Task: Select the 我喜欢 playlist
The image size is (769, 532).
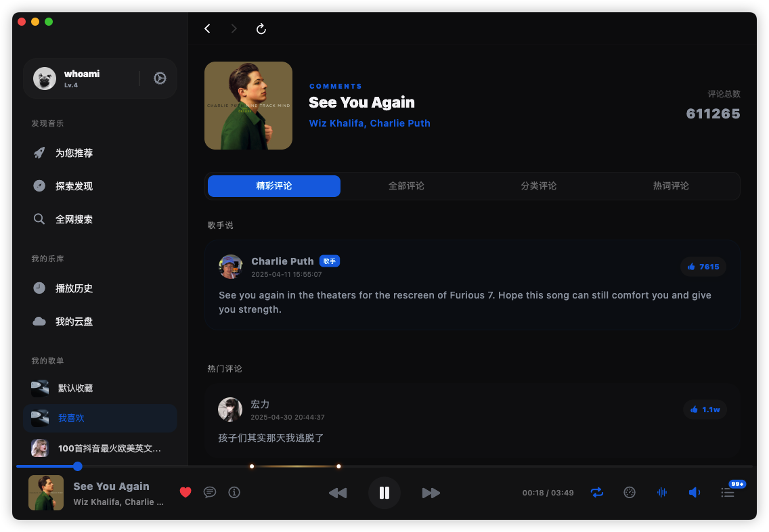Action: [100, 418]
